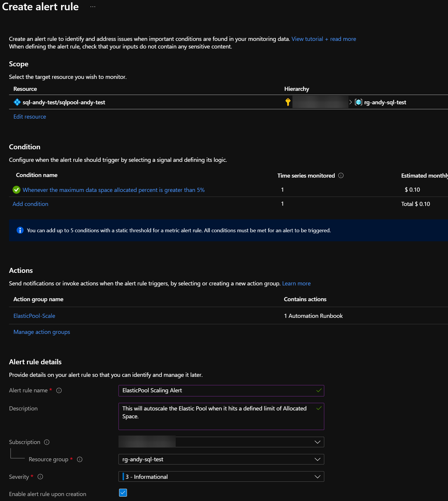This screenshot has height=501, width=448.
Task: Click into the Alert rule name field
Action: point(221,391)
